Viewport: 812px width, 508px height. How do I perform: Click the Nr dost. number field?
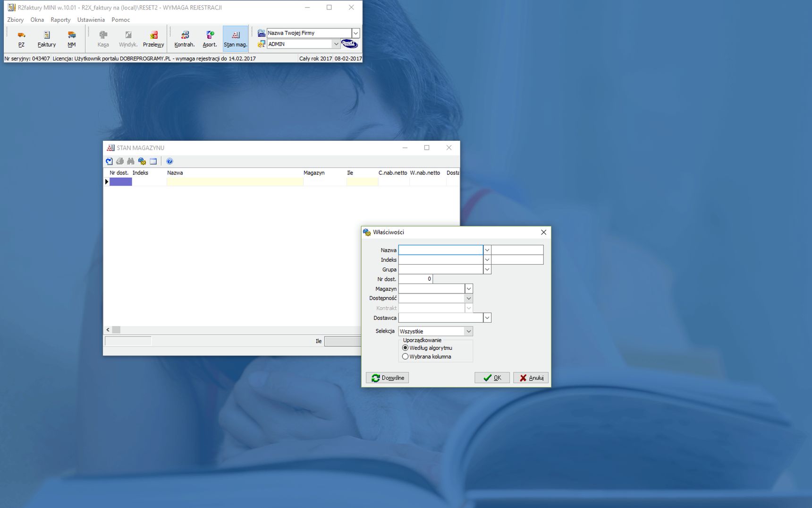click(415, 279)
